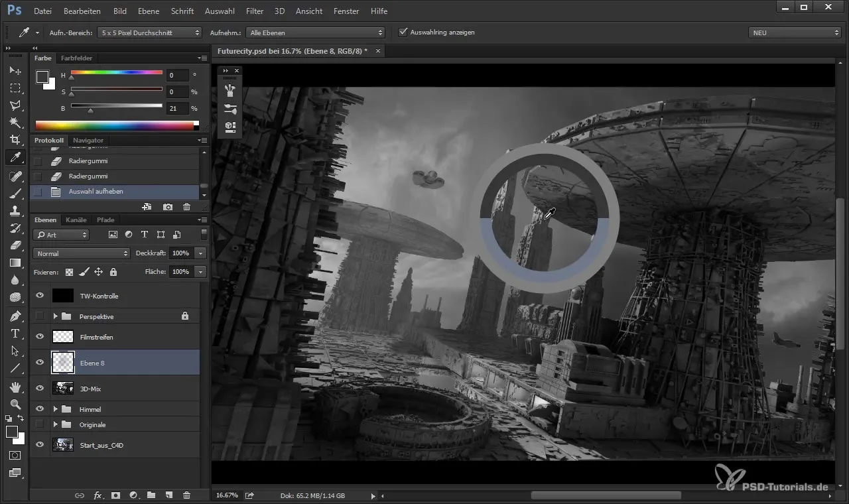Select the Magic Wand tool
The height and width of the screenshot is (504, 849).
pyautogui.click(x=15, y=122)
